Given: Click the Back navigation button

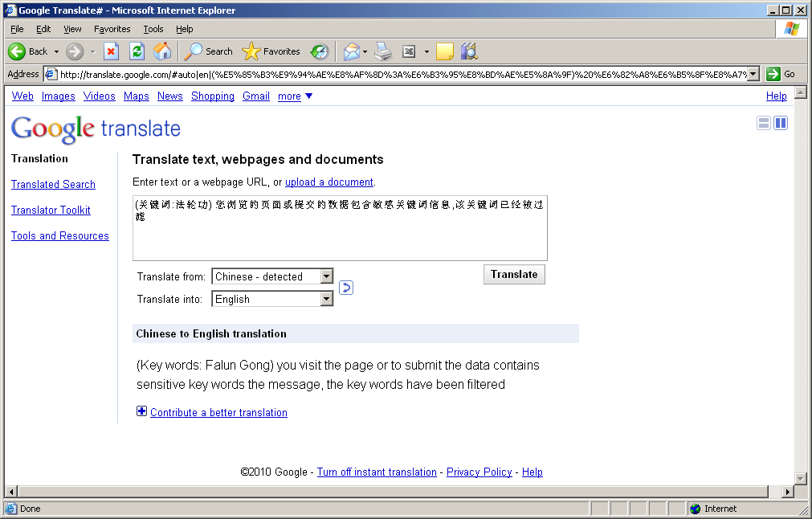Looking at the screenshot, I should 27,51.
